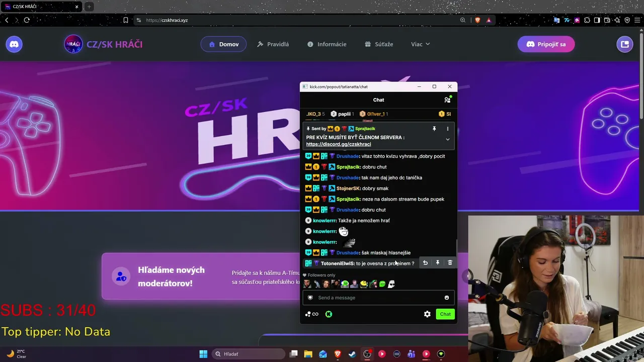Open a new browser tab
The image size is (644, 362).
(89, 7)
